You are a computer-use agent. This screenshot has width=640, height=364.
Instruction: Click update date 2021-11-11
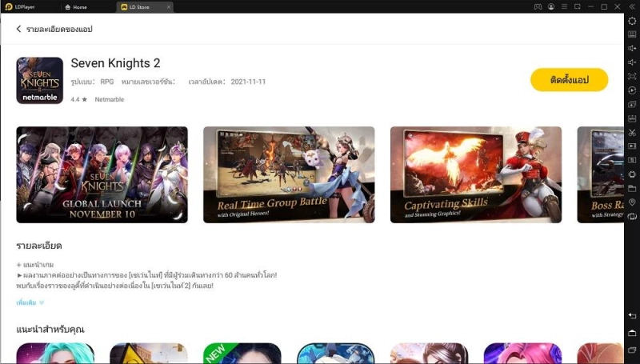[248, 82]
